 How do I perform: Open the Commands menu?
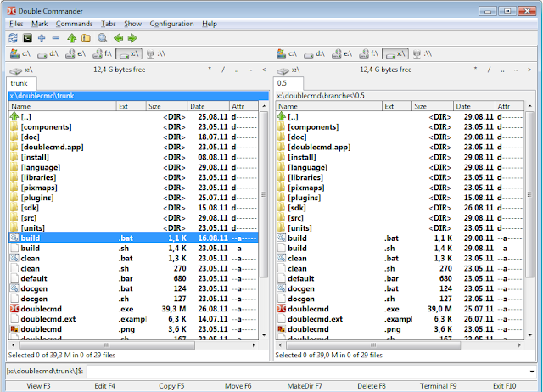[74, 24]
